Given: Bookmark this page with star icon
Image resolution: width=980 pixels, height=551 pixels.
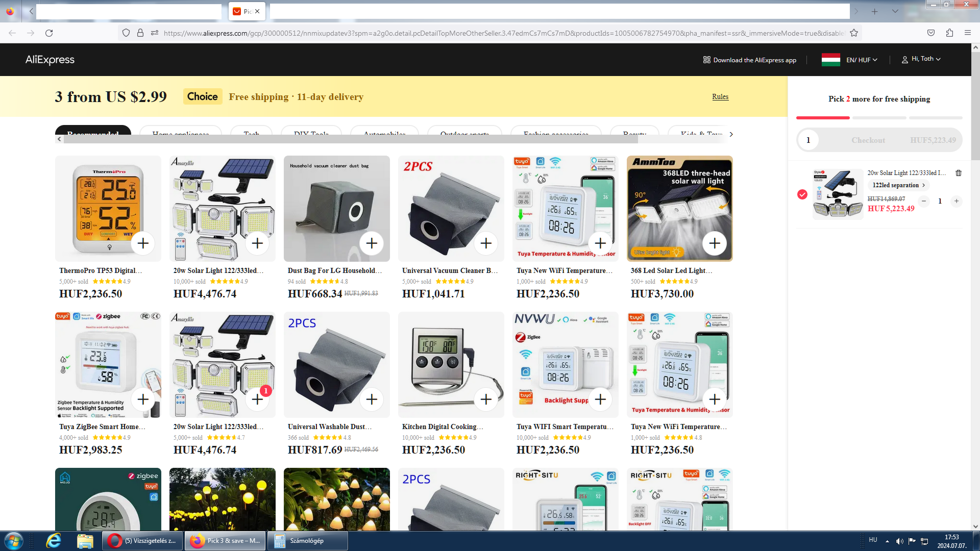Looking at the screenshot, I should coord(853,33).
